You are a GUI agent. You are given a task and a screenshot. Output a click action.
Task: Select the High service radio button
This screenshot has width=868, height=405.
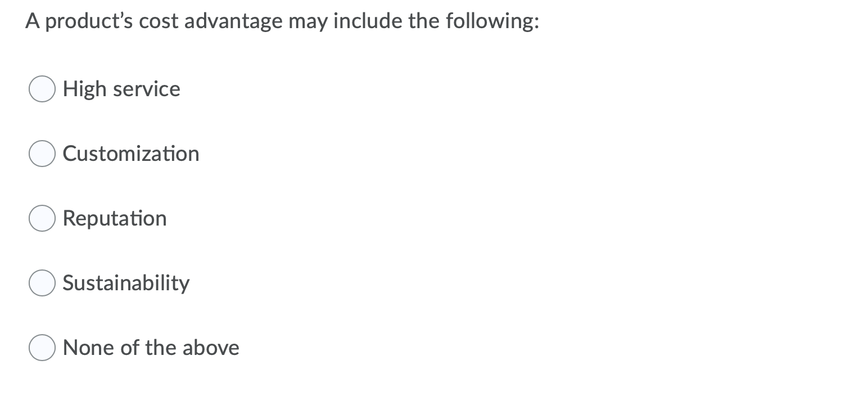coord(42,88)
